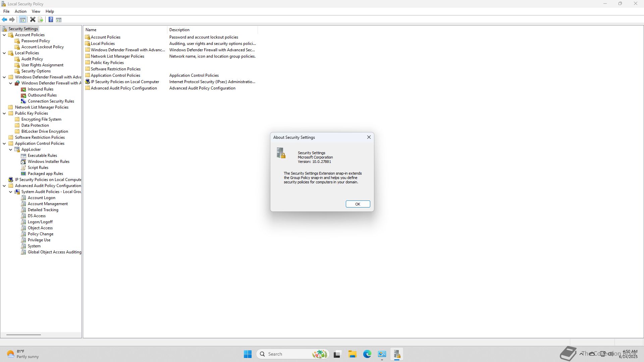Image resolution: width=644 pixels, height=362 pixels.
Task: Click the blue Help toolbar icon
Action: 51,20
